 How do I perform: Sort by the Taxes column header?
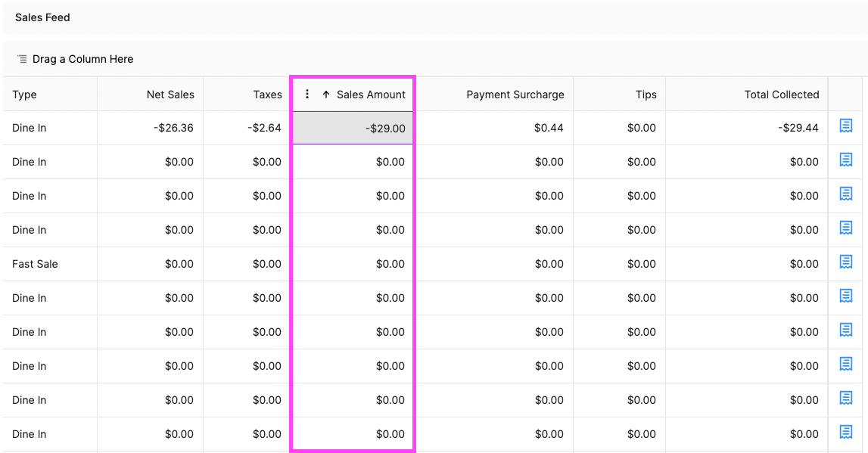pyautogui.click(x=267, y=95)
